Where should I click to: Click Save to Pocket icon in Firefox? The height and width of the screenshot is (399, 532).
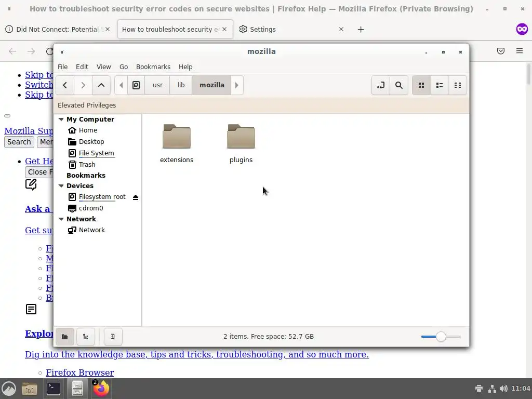pos(501,51)
